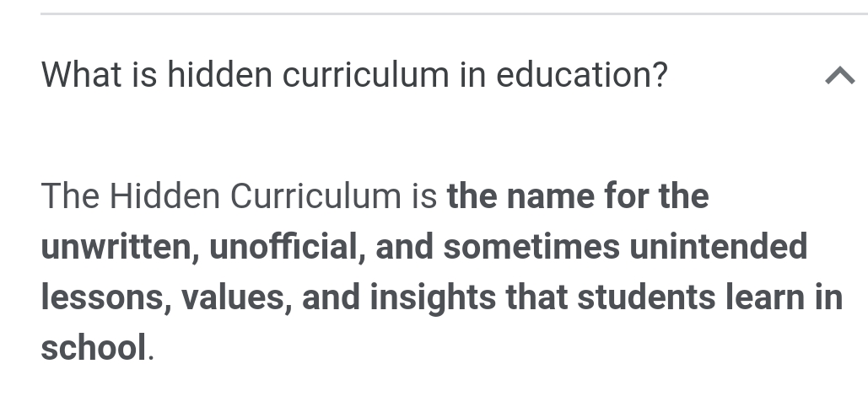Click the word 'curriculum' in the question heading
868x396 pixels.
(365, 75)
